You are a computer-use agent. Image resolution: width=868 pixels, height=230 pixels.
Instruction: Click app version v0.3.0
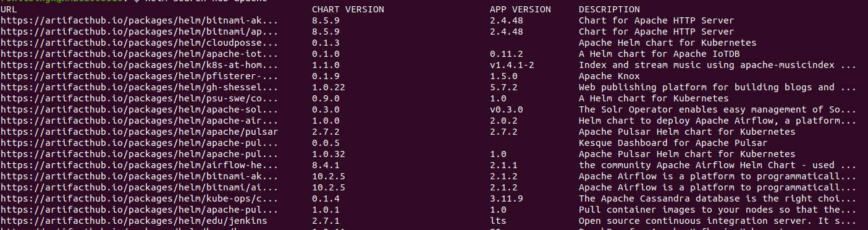[x=507, y=109]
